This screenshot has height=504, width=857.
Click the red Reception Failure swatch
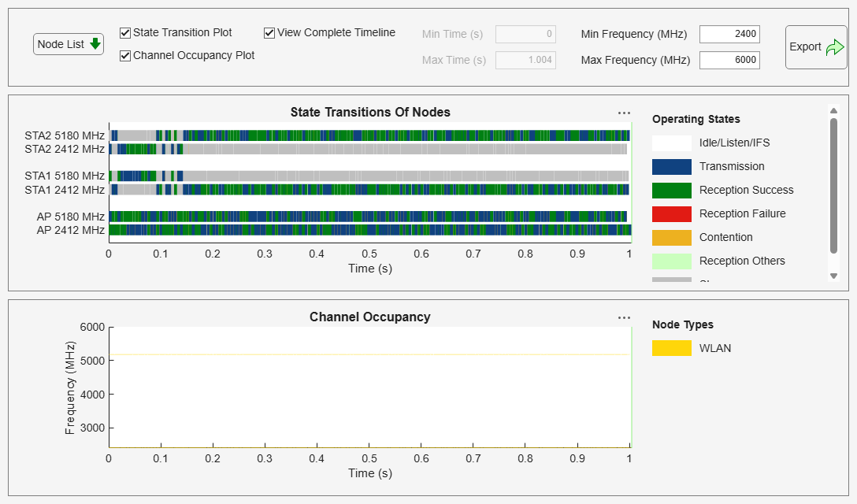[672, 213]
